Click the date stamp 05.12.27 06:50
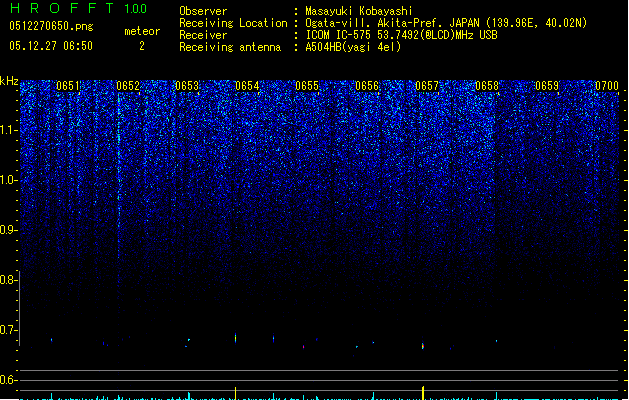Screen dimensions: 629x400 coord(51,46)
